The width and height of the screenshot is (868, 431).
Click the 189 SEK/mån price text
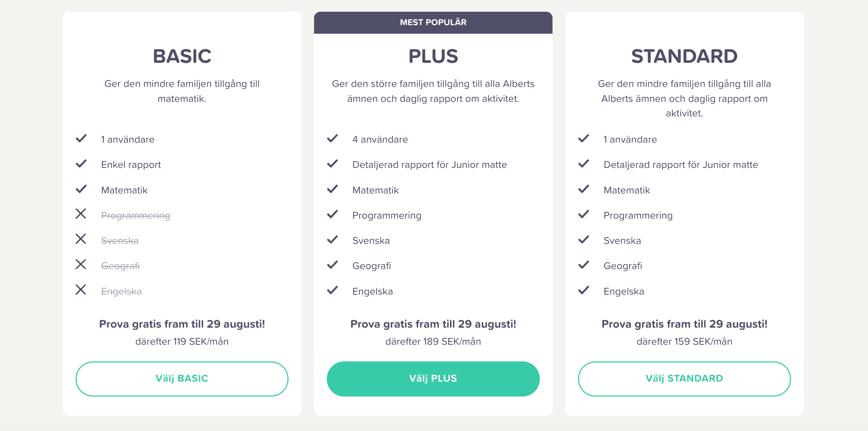452,342
